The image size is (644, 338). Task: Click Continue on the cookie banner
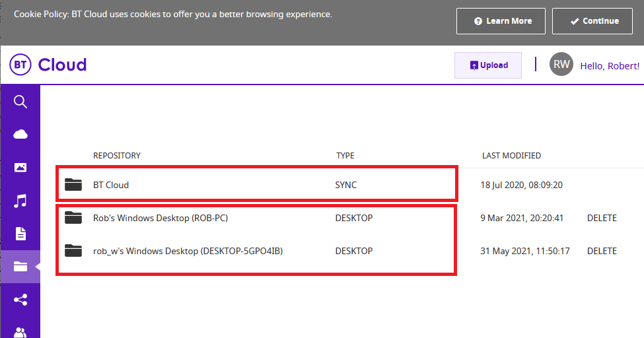[x=592, y=21]
